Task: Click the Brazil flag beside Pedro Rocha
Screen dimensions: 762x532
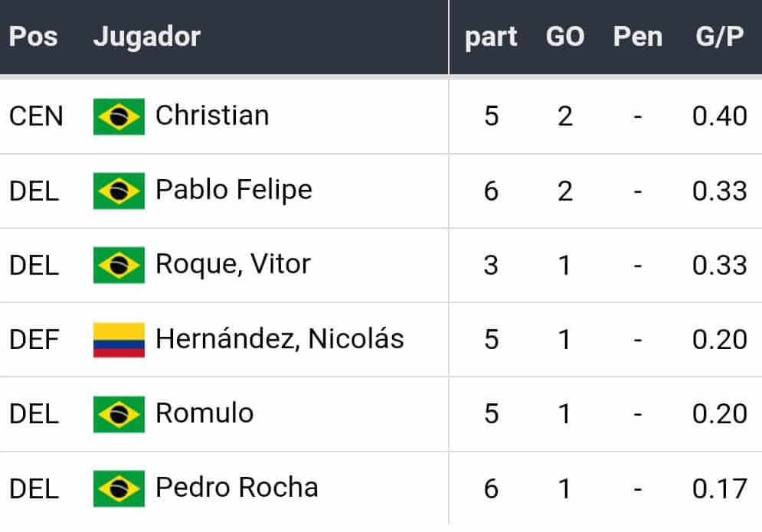Action: (119, 488)
